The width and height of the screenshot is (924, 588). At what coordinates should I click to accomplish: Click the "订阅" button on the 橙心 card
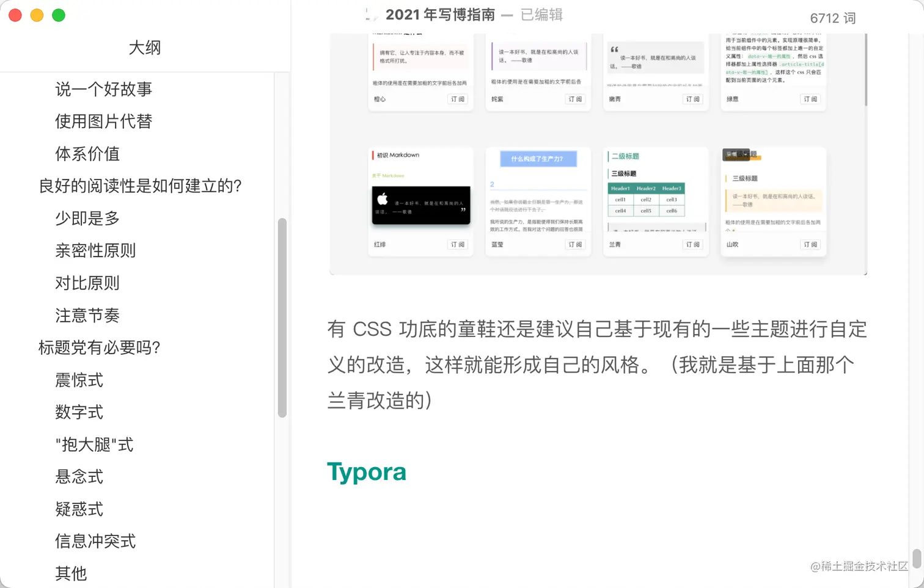coord(458,99)
